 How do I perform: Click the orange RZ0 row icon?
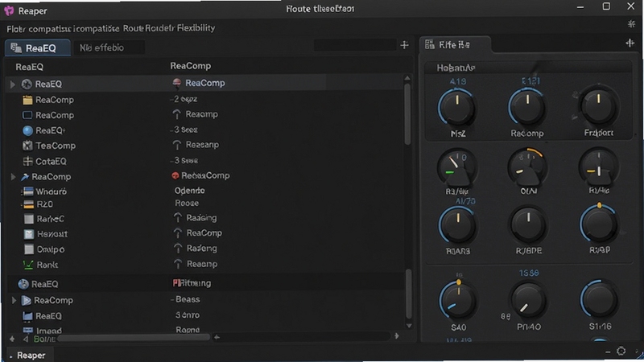28,204
